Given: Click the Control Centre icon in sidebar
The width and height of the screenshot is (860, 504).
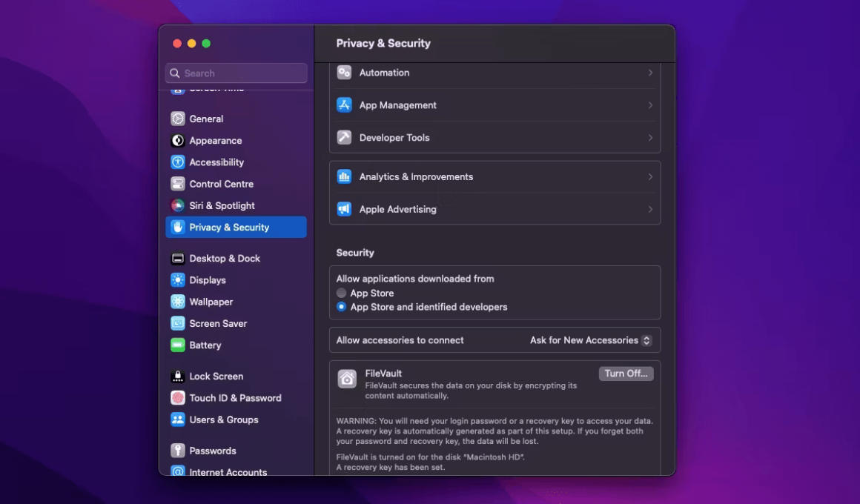Looking at the screenshot, I should point(178,184).
